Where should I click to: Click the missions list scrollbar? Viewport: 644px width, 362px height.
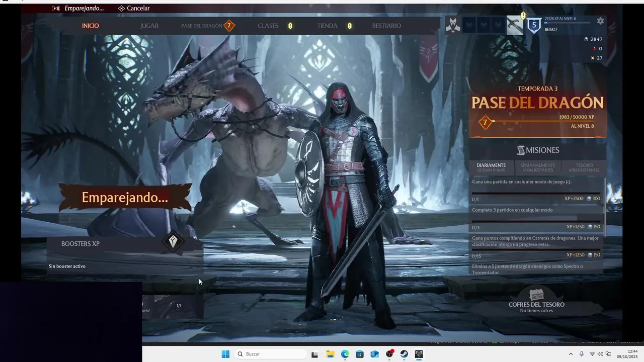pyautogui.click(x=605, y=206)
